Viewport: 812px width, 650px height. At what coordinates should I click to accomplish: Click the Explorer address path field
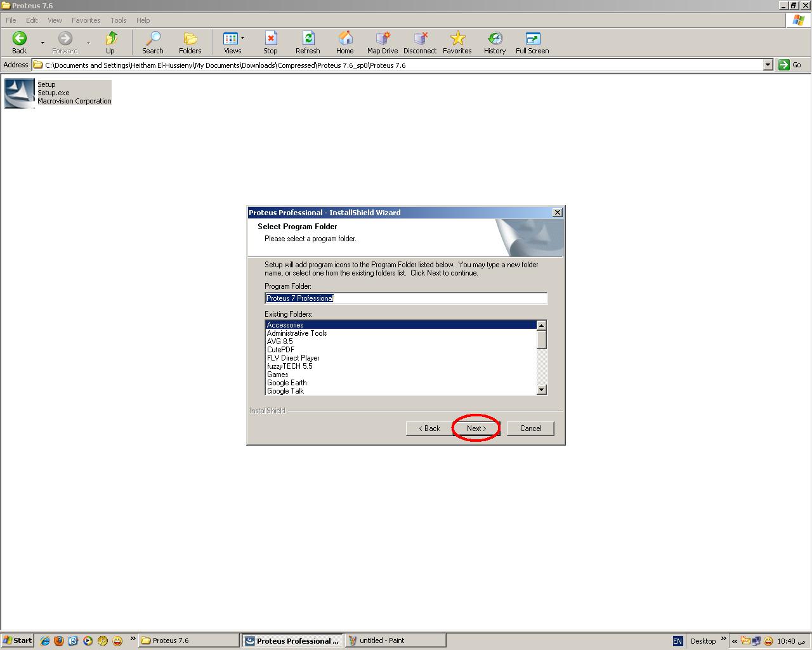pos(398,65)
